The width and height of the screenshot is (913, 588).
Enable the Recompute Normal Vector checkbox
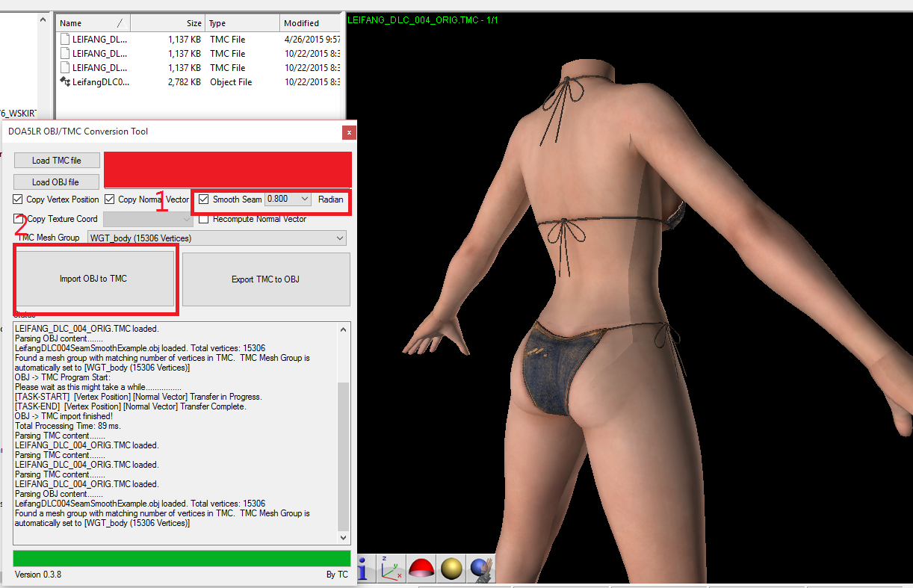(204, 219)
